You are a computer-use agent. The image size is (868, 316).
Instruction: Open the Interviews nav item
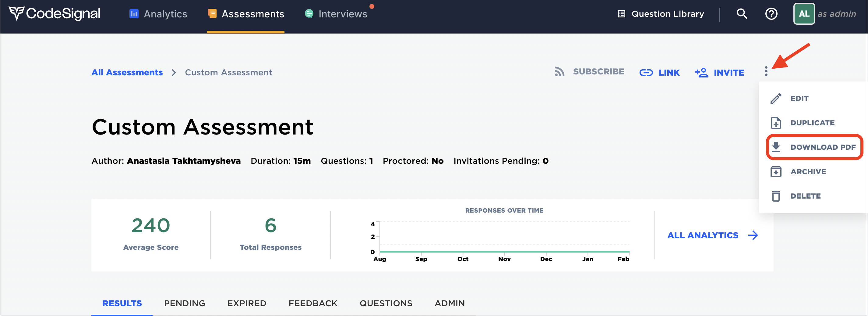pos(336,14)
